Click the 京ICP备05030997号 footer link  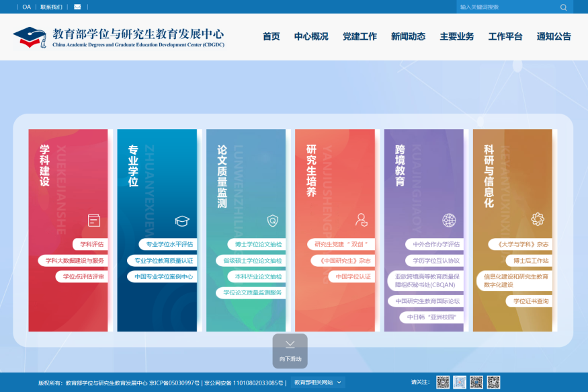(x=174, y=383)
